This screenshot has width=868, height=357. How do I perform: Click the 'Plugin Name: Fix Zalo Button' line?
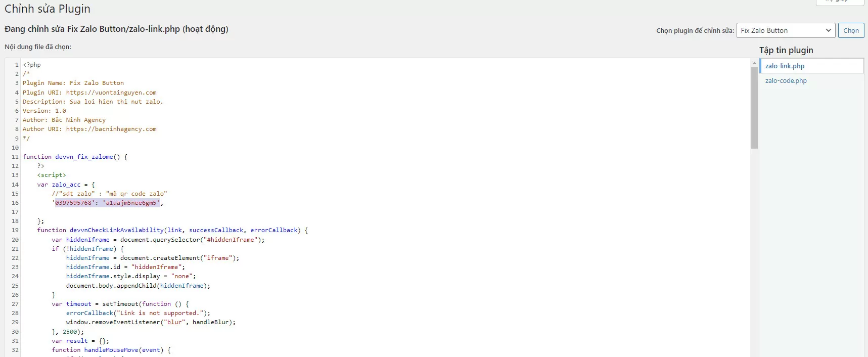tap(73, 83)
